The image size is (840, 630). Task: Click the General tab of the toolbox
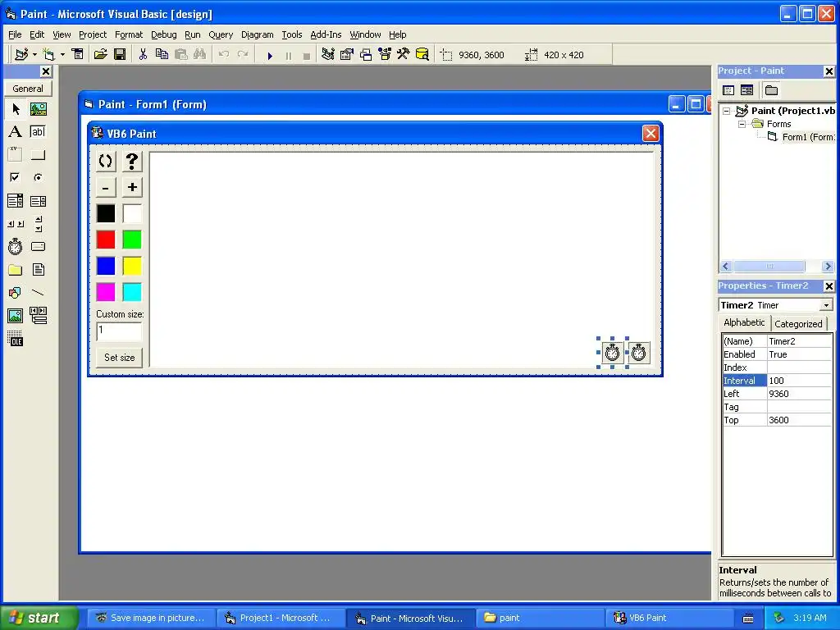click(28, 89)
